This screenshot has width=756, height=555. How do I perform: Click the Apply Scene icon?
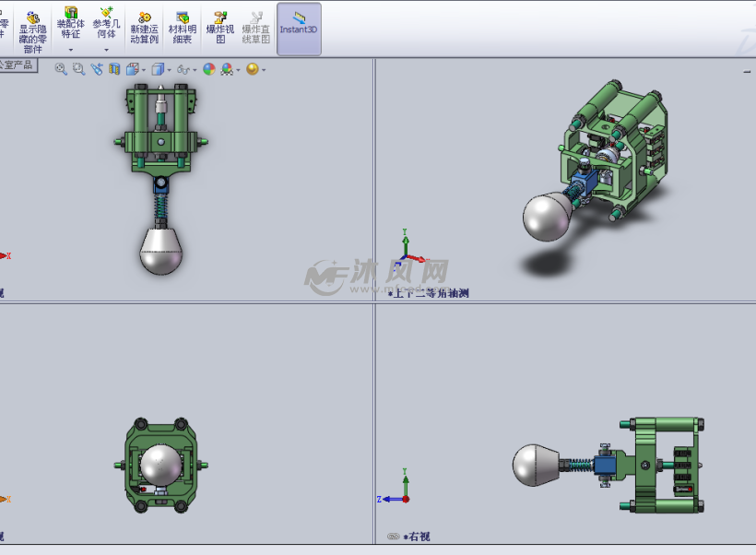pos(227,69)
